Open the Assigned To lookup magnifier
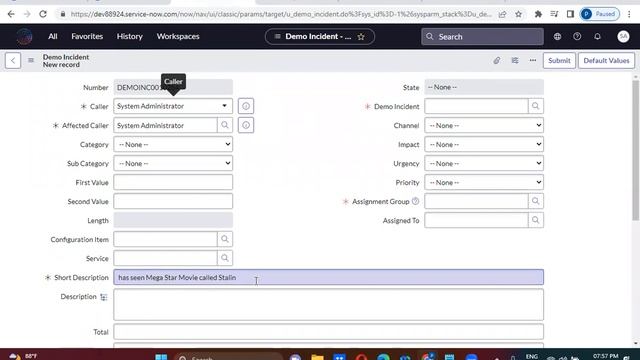 point(536,220)
